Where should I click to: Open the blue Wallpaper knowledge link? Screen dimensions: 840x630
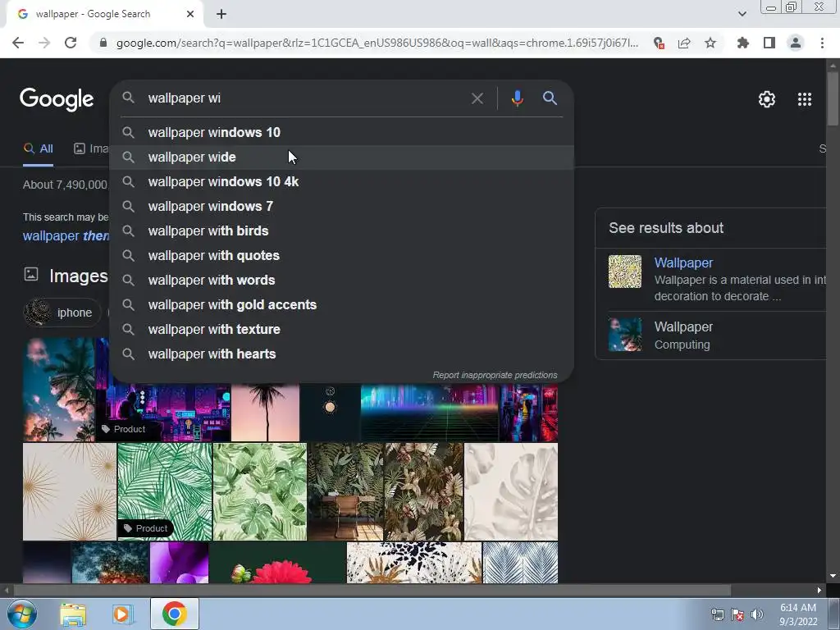[683, 262]
